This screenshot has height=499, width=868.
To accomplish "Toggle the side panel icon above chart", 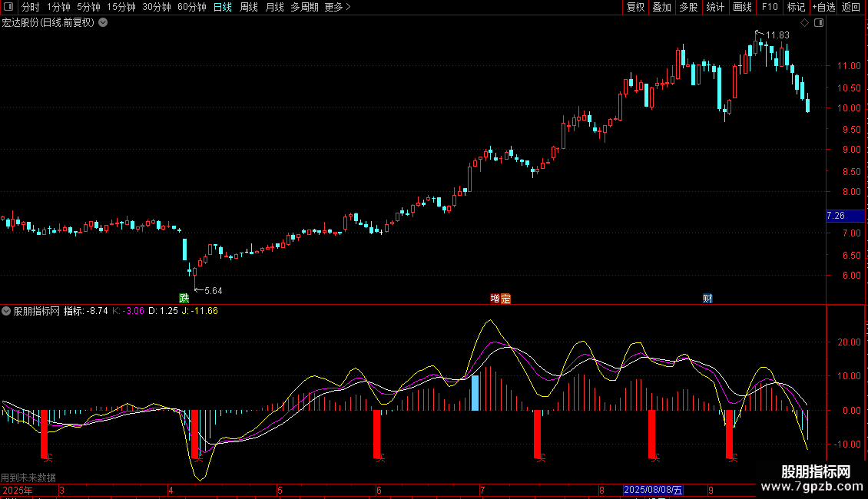I will (x=819, y=23).
